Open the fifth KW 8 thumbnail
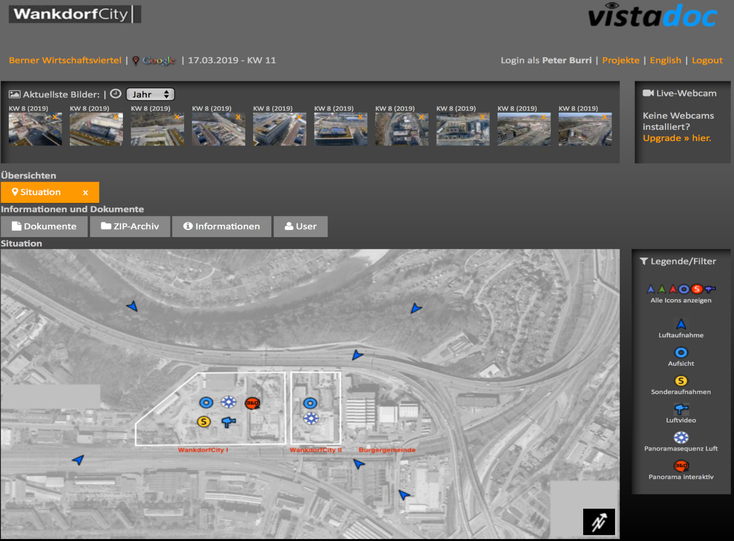The height and width of the screenshot is (541, 734). (279, 129)
